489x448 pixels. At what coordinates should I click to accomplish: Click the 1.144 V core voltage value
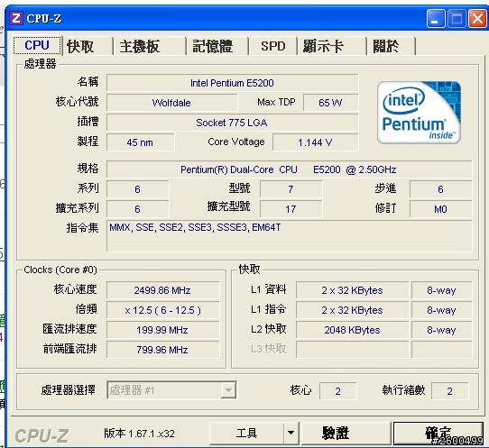315,142
